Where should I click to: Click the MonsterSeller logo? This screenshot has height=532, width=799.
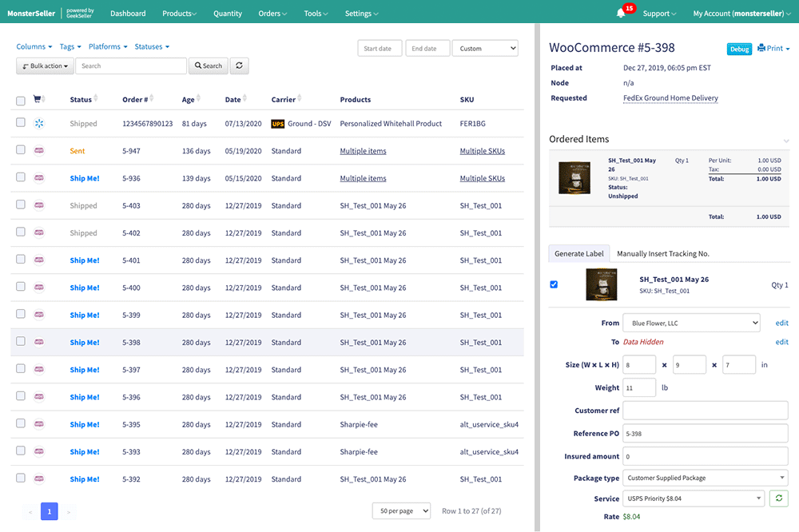(31, 14)
